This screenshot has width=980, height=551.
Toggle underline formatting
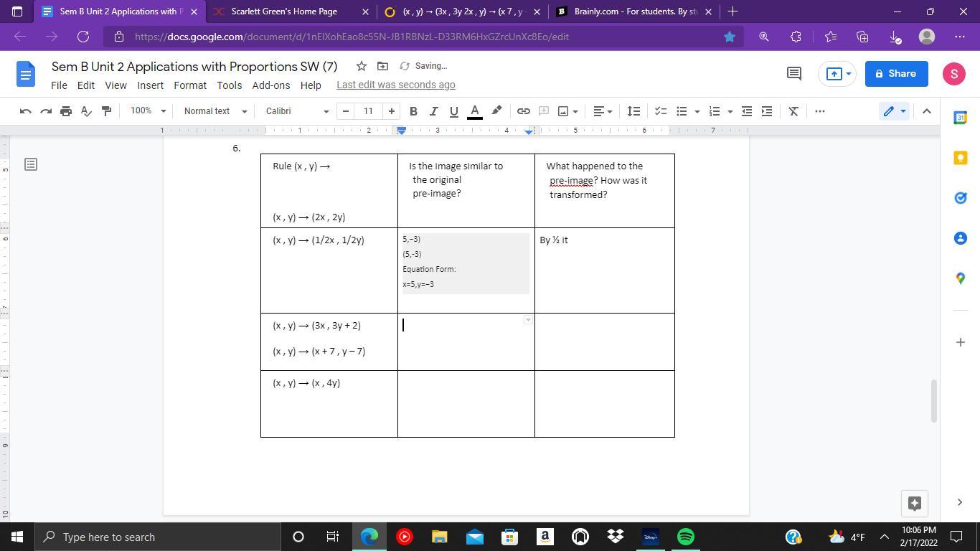coord(453,111)
